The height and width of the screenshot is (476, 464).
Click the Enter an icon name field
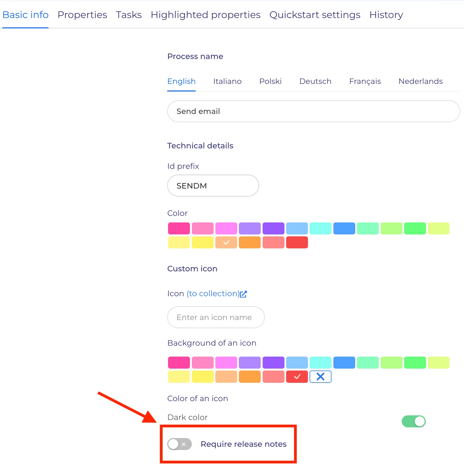click(216, 317)
